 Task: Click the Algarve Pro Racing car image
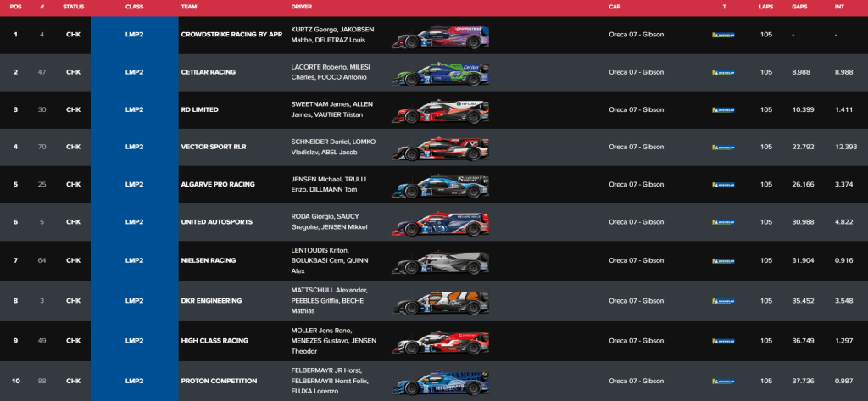click(440, 187)
